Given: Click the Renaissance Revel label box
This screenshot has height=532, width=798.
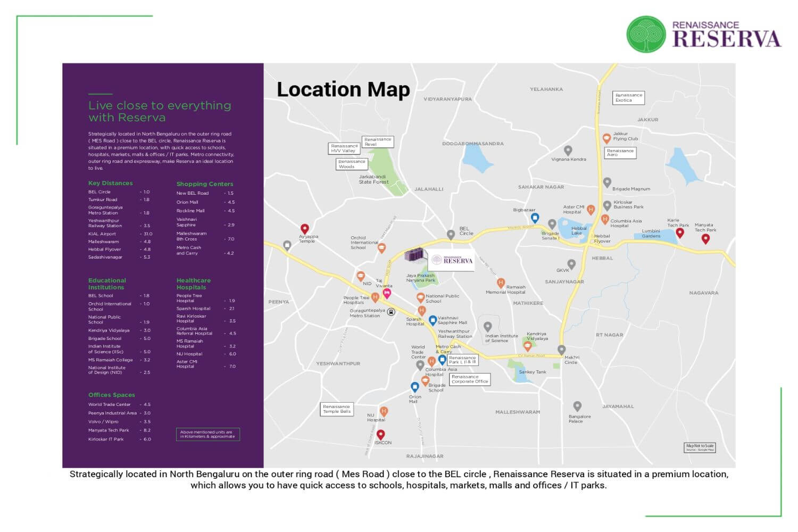Looking at the screenshot, I should point(378,142).
